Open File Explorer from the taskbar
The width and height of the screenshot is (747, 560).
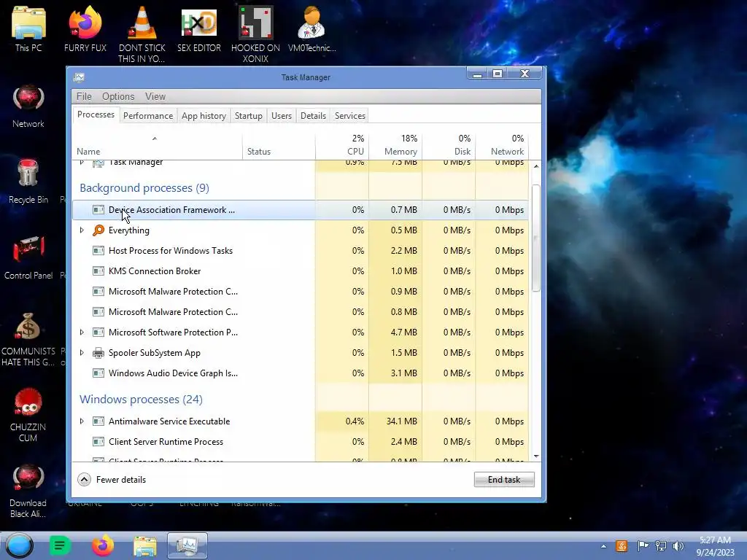point(145,545)
